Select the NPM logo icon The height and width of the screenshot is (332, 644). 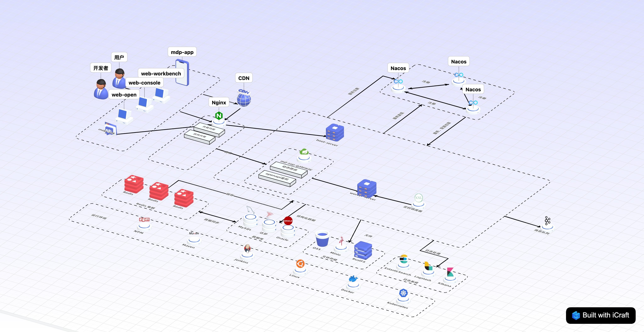coord(144,220)
